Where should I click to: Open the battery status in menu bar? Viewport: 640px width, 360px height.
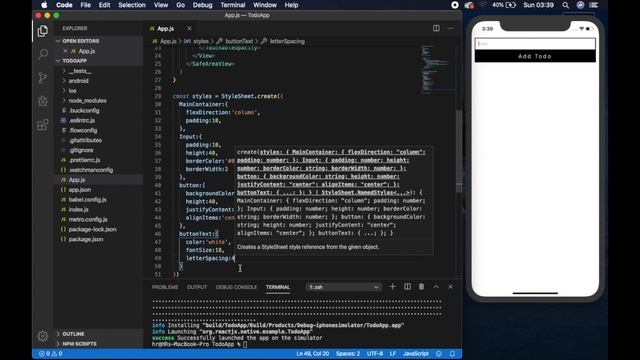(504, 5)
